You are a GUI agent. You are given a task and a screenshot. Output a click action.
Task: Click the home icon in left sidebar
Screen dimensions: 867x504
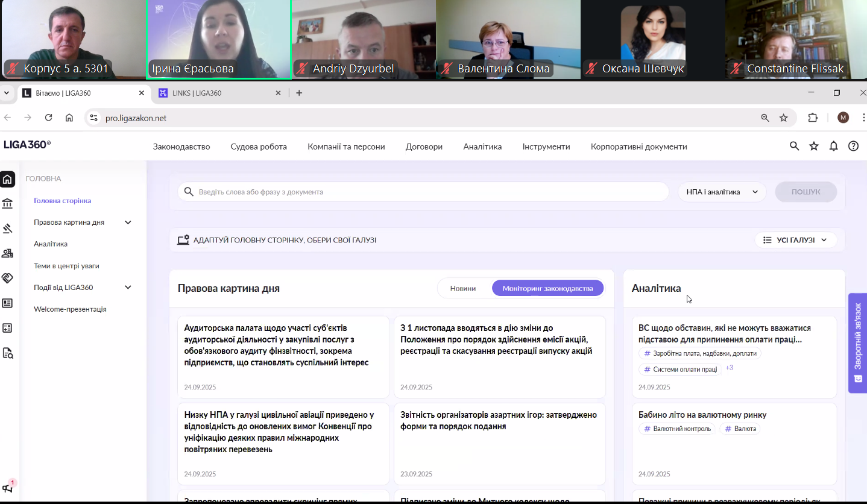tap(8, 179)
